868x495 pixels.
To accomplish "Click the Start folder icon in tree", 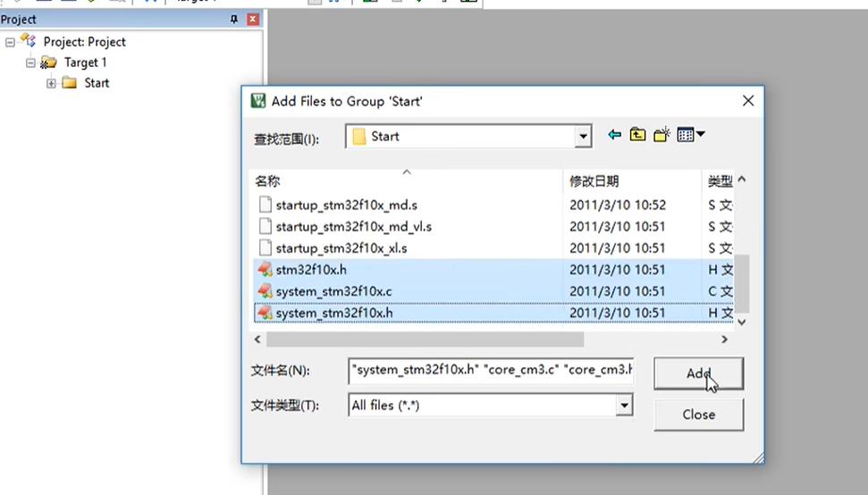I will [x=69, y=83].
